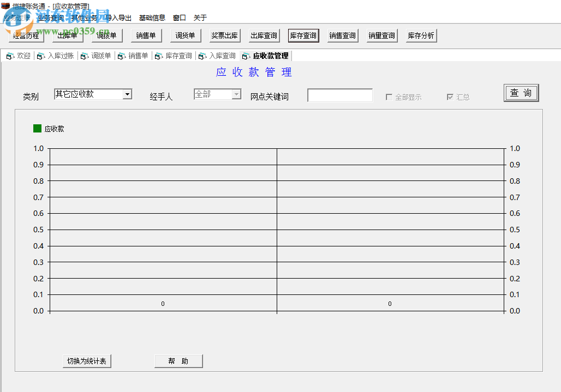The width and height of the screenshot is (561, 392).
Task: Switch to the 销售单 document tab
Action: pos(133,56)
